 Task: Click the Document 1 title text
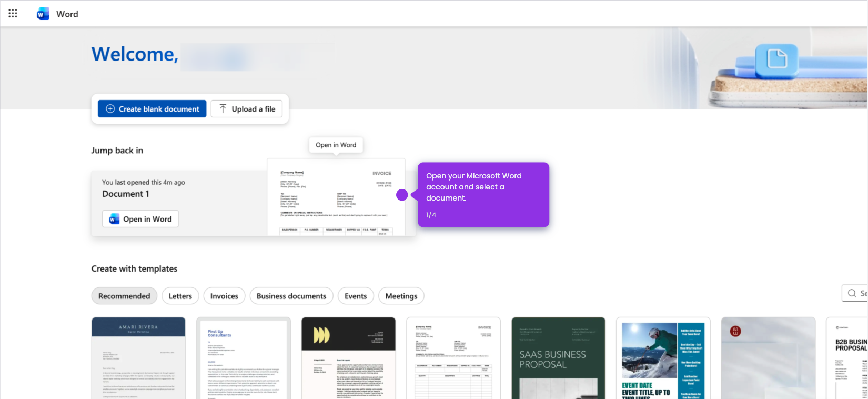coord(126,194)
